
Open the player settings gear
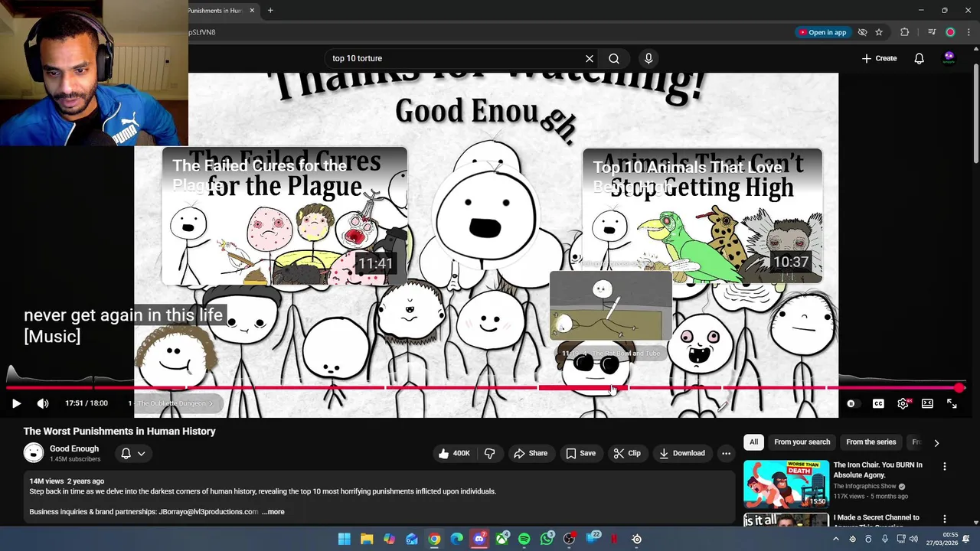tap(903, 403)
